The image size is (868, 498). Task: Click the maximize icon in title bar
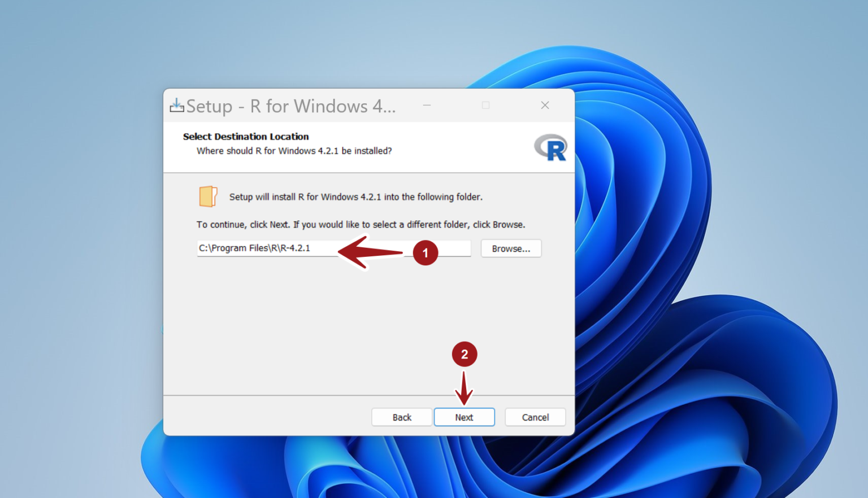click(485, 105)
